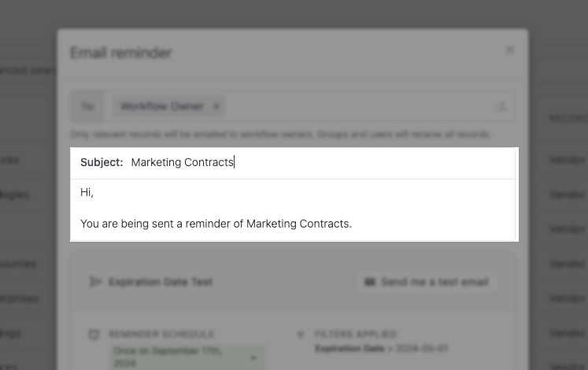
Task: Click the email body text area
Action: pos(293,209)
